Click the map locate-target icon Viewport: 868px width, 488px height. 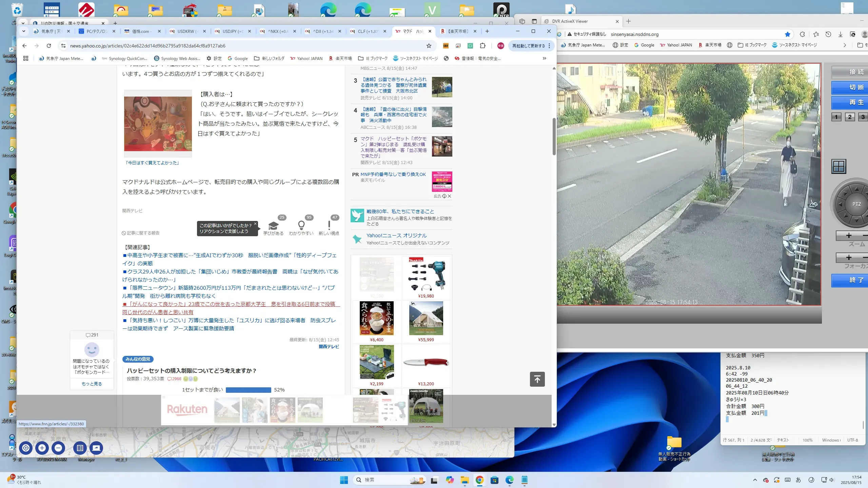pyautogui.click(x=26, y=448)
